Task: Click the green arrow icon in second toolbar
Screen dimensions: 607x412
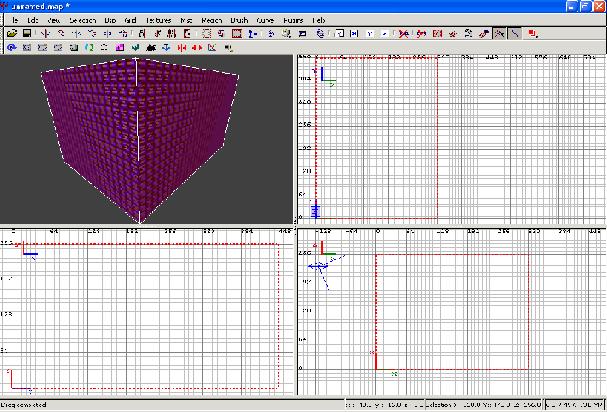Action: pyautogui.click(x=135, y=48)
